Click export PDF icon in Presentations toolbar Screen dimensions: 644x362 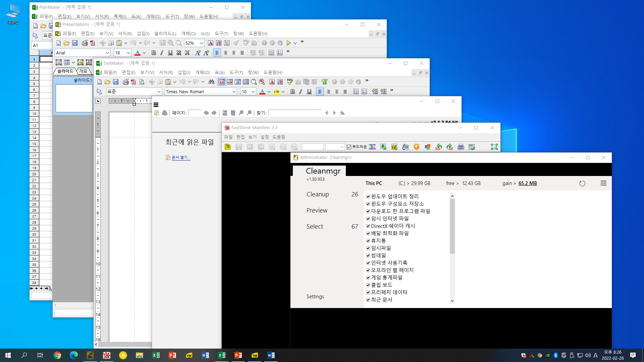tap(93, 43)
